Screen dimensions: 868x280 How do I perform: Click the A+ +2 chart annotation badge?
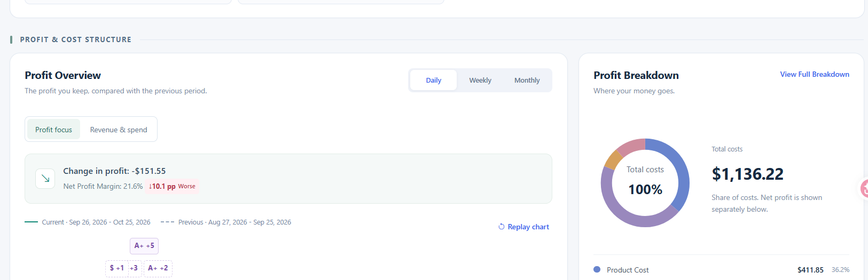(x=158, y=268)
